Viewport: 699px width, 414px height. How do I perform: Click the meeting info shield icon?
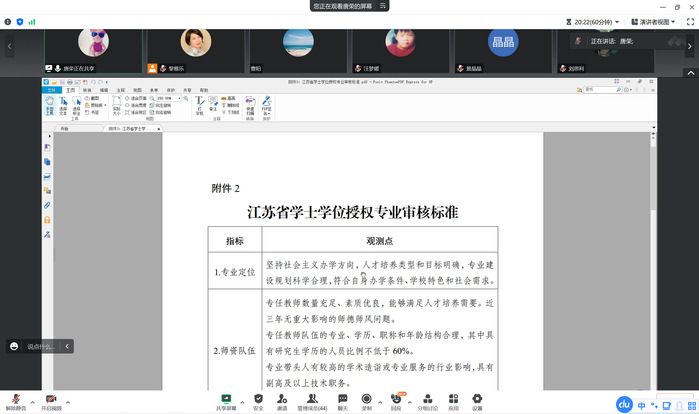pos(19,20)
